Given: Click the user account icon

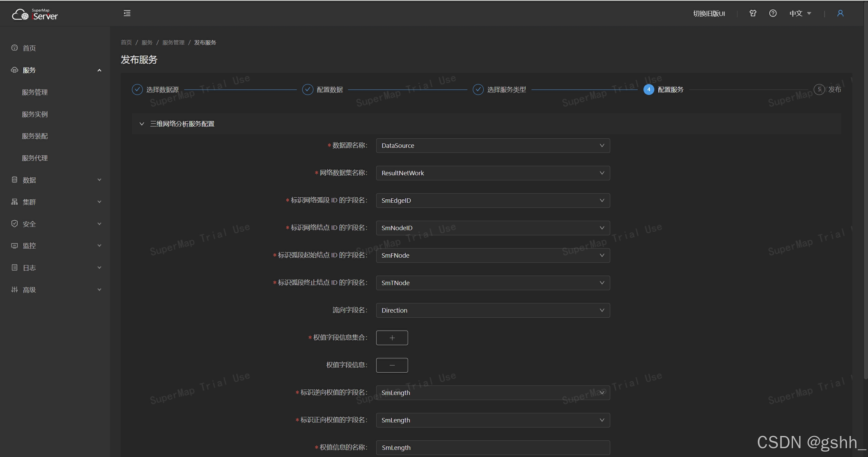Looking at the screenshot, I should click(x=840, y=13).
